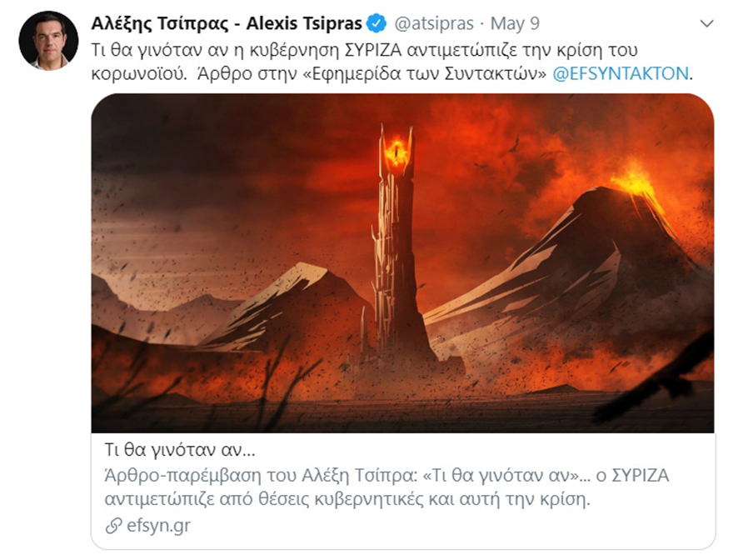Open the efsyn.gr domain link

tap(158, 525)
